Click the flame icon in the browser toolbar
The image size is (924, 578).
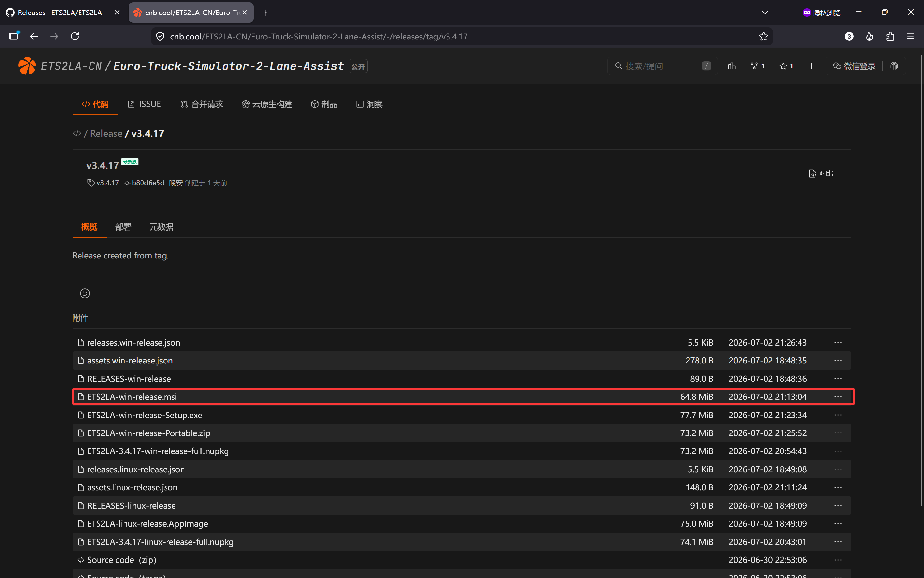coord(869,36)
